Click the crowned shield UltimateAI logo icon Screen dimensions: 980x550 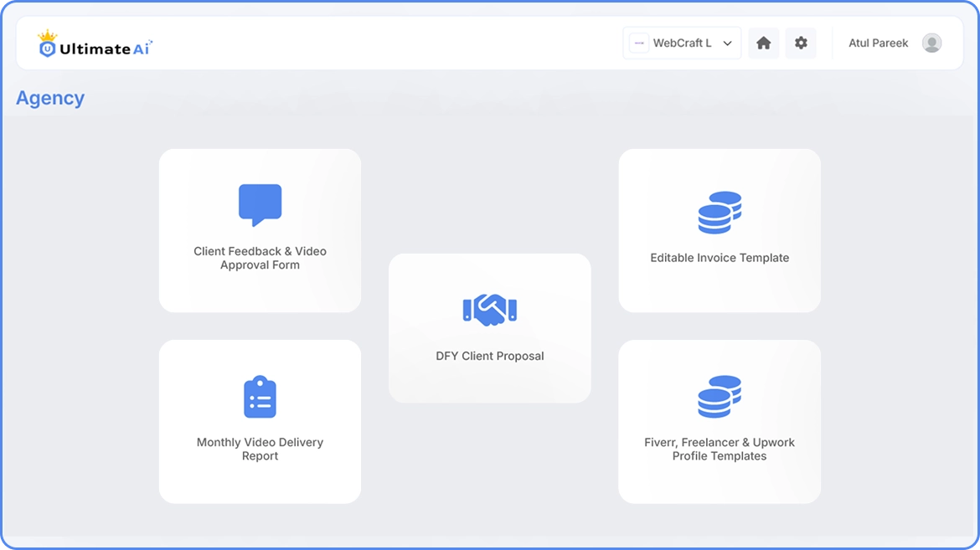pyautogui.click(x=48, y=44)
